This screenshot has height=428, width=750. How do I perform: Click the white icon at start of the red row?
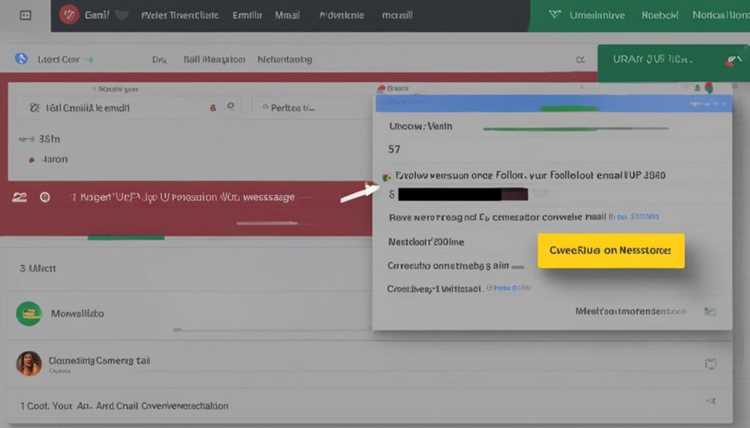[x=19, y=197]
